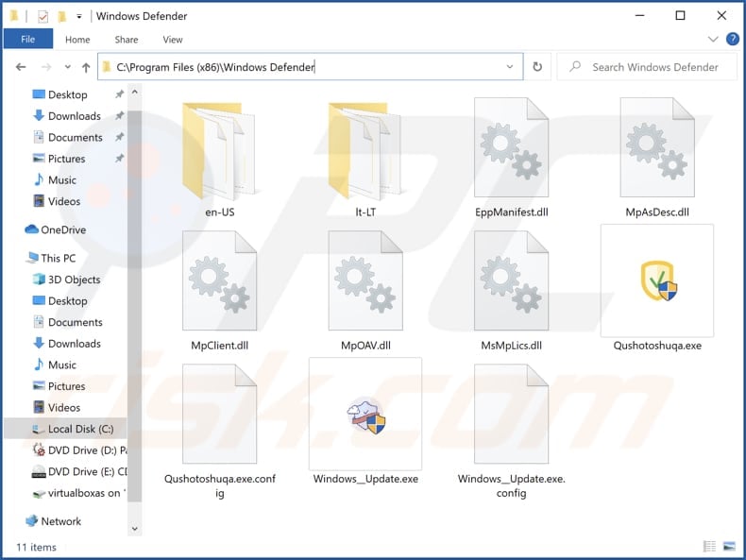Screen dimensions: 746x560
Task: Click the Windows_Update.exe file name label
Action: 365,479
